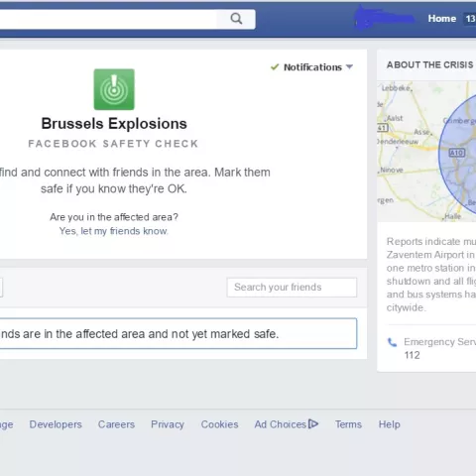Click the notification count 13 badge

(x=470, y=19)
